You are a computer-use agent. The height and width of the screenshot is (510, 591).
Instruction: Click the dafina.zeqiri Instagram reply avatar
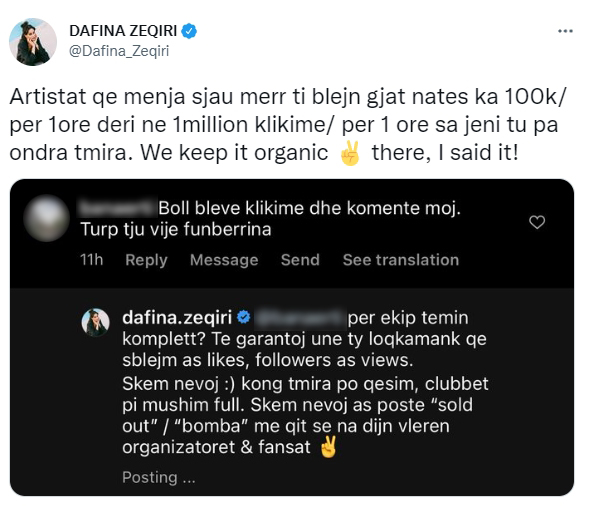click(96, 322)
